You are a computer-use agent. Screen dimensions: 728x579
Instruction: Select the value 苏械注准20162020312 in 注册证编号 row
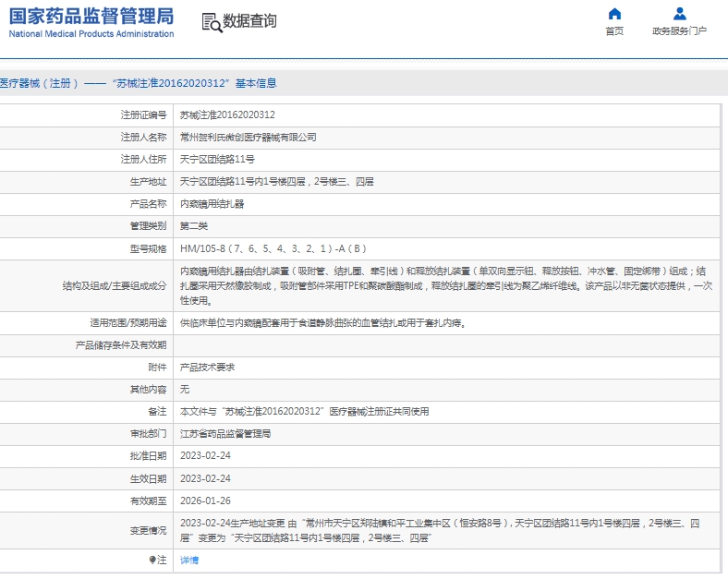click(x=227, y=115)
